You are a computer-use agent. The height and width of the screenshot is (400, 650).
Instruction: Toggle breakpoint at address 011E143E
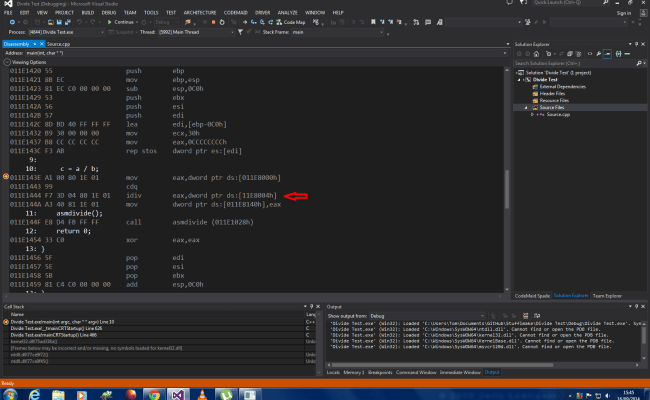6,177
